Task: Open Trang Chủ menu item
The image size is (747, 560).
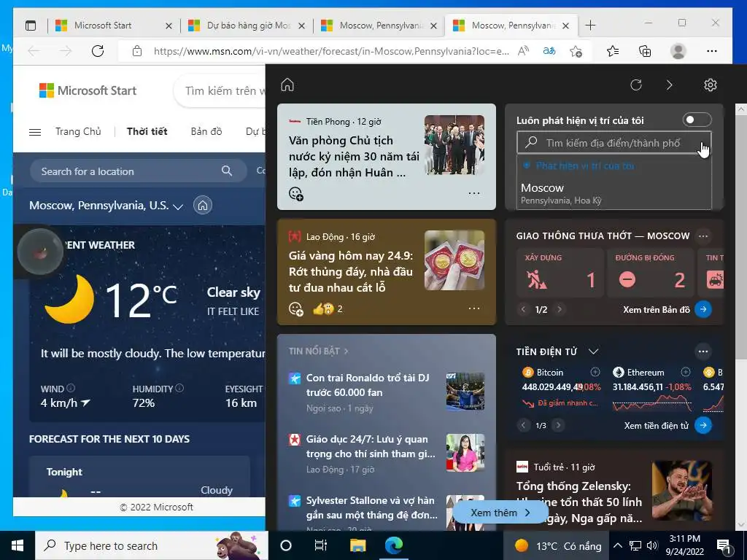Action: (78, 131)
